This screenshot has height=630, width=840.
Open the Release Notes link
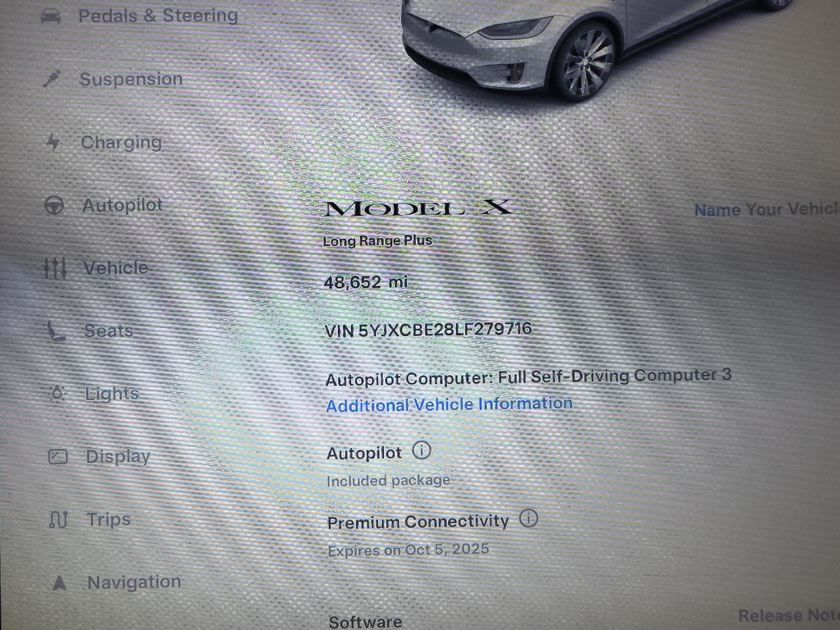coord(789,616)
